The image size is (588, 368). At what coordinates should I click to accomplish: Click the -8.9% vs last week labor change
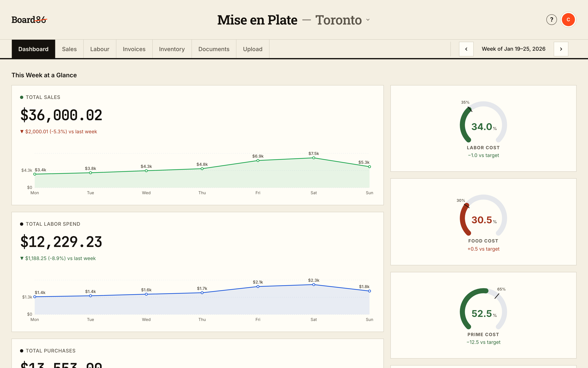(58, 258)
